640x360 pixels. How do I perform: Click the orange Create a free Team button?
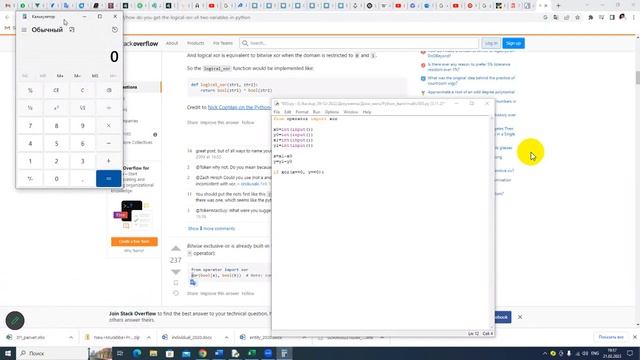134,242
